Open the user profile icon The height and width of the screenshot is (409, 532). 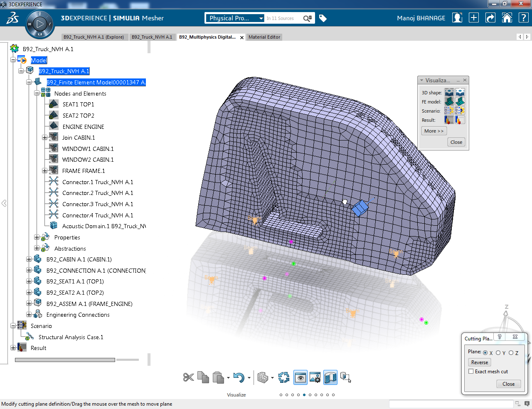pos(457,18)
